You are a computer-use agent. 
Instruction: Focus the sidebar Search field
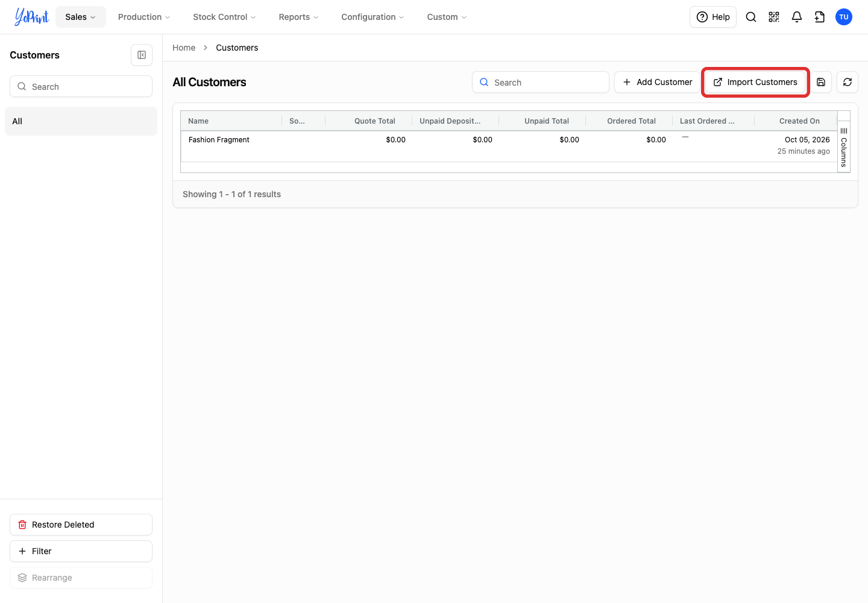click(81, 86)
